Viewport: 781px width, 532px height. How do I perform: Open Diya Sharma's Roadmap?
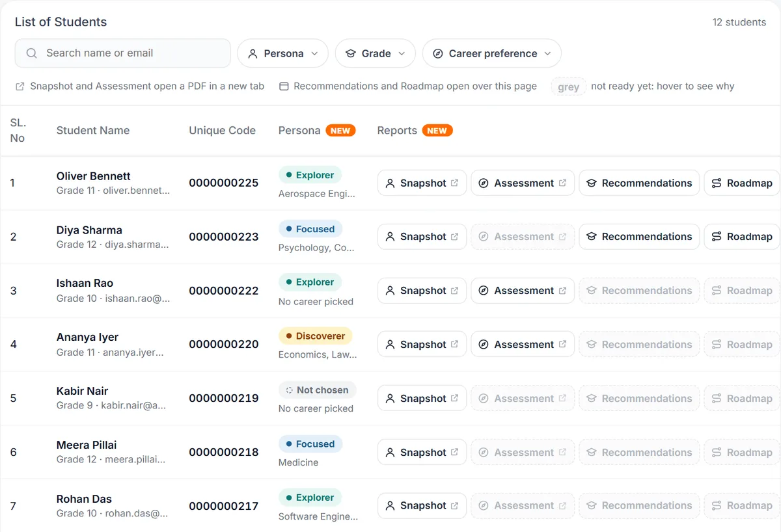pos(742,237)
